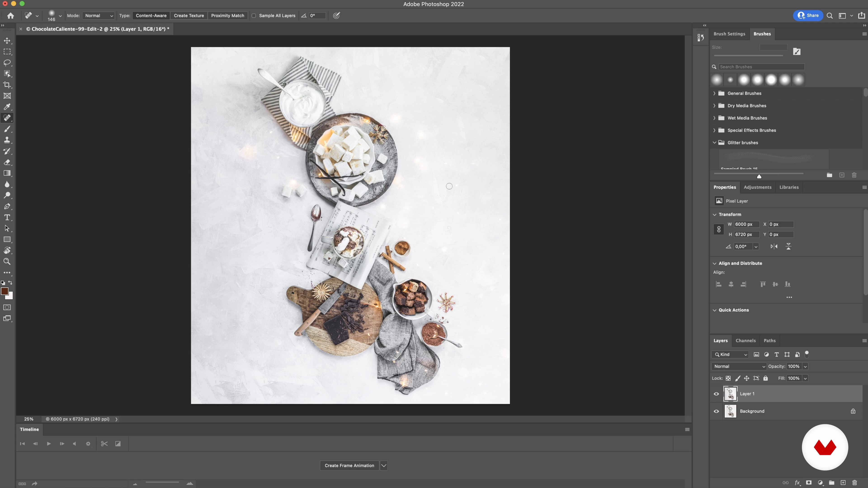Open layer Kind filter dropdown

point(730,354)
